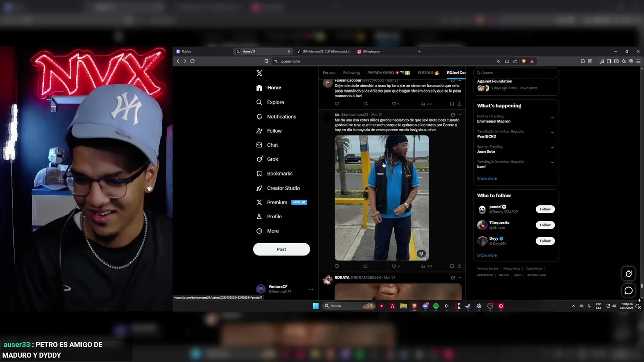Open the Privacy Policy link
The height and width of the screenshot is (362, 644).
coord(512,269)
